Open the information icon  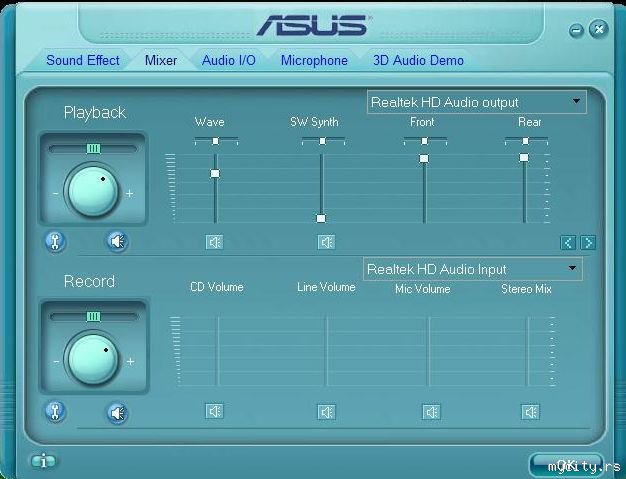44,461
